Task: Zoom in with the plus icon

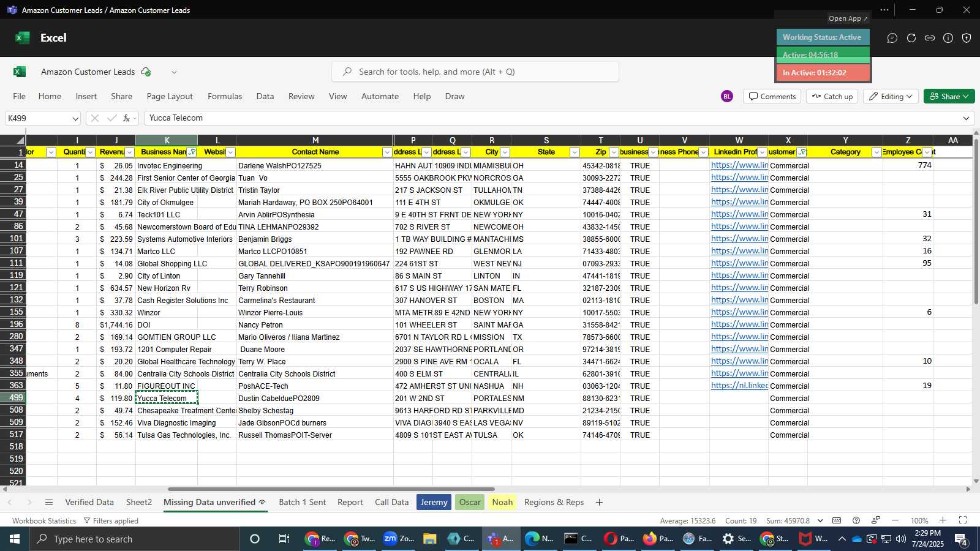Action: coord(943,520)
